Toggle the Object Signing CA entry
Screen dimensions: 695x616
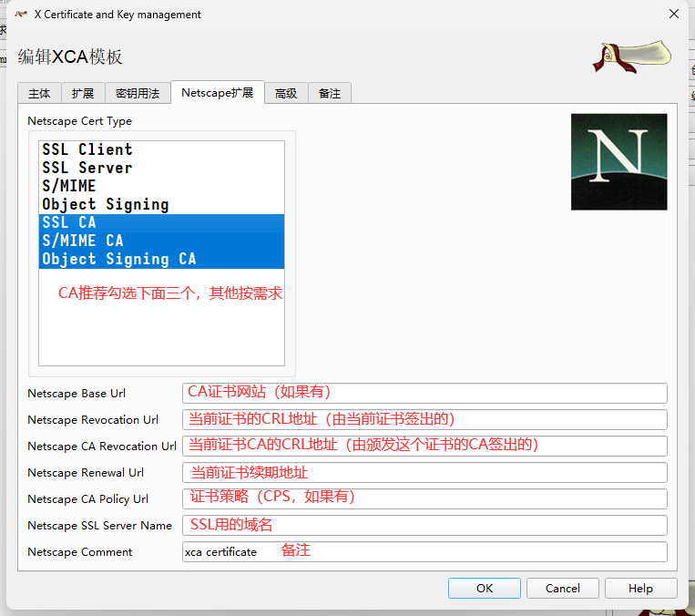pos(118,259)
